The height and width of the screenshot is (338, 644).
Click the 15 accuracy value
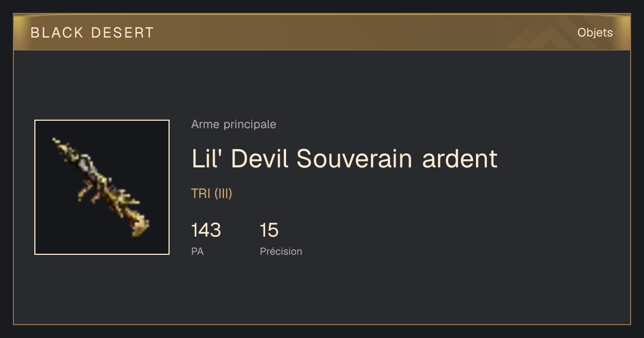click(269, 230)
